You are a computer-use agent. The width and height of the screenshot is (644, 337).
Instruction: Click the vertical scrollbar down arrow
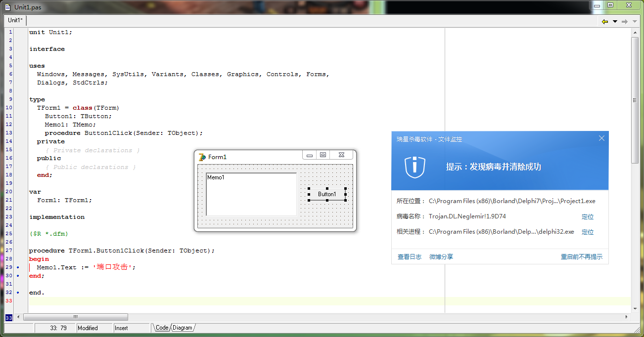click(635, 308)
